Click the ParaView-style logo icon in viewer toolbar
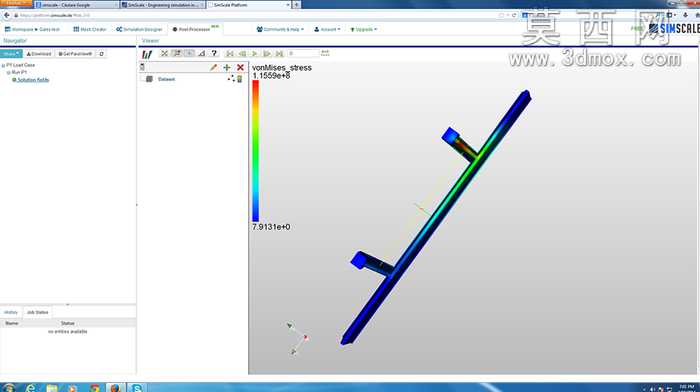 (x=147, y=54)
